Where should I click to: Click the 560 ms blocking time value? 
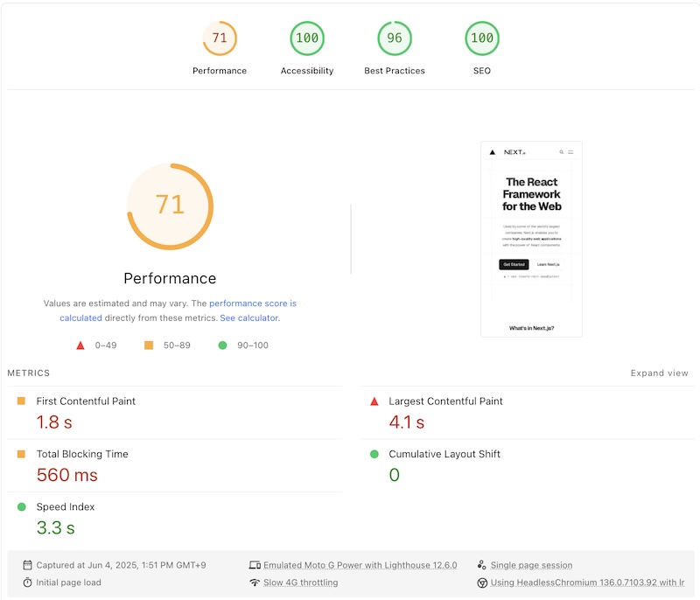(x=67, y=475)
